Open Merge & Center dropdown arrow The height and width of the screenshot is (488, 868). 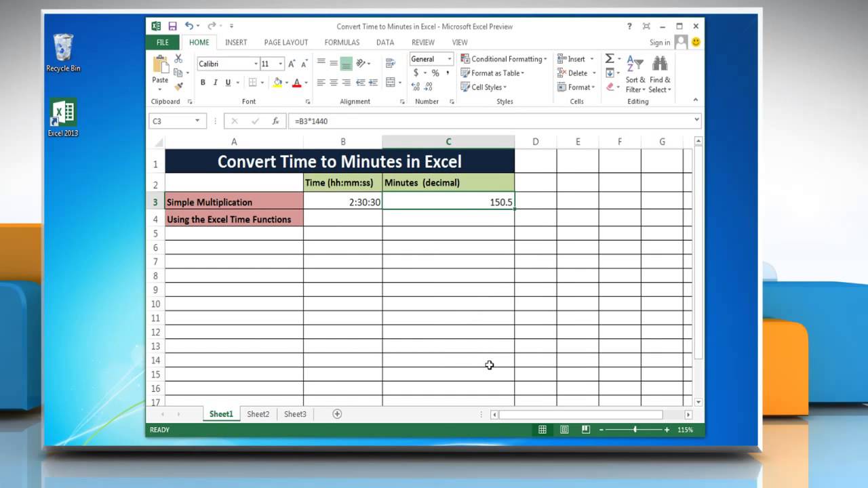pyautogui.click(x=401, y=83)
